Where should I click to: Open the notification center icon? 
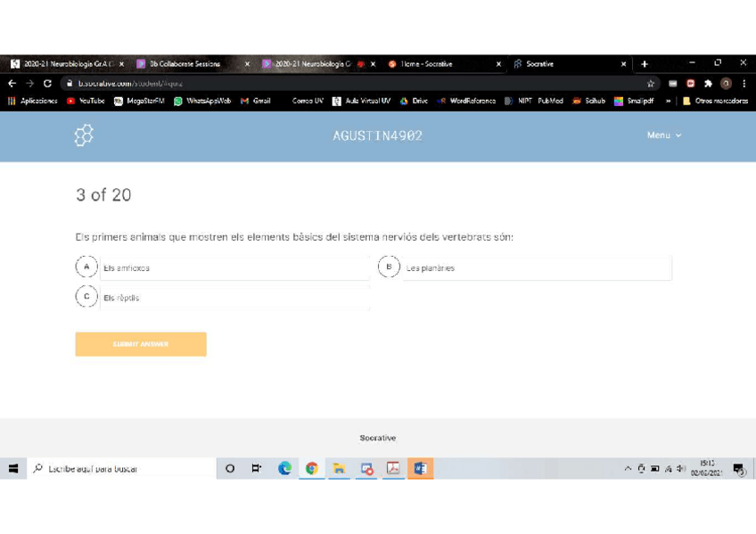point(738,468)
